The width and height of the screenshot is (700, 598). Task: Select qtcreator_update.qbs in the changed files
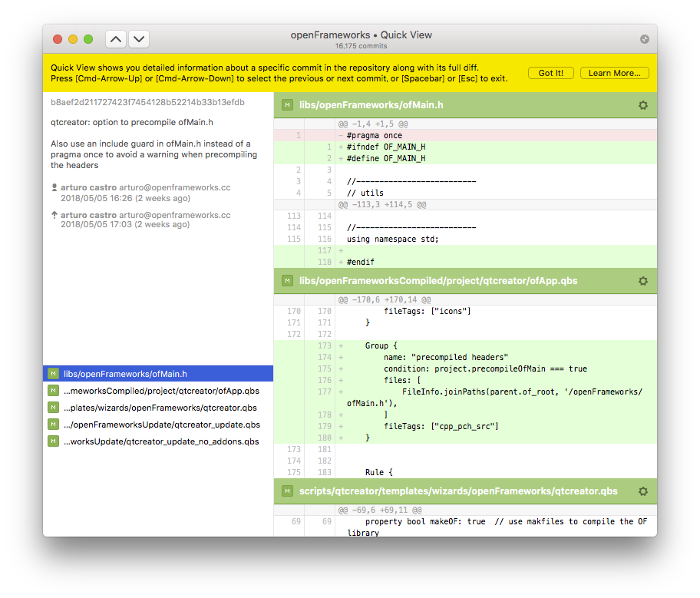161,425
